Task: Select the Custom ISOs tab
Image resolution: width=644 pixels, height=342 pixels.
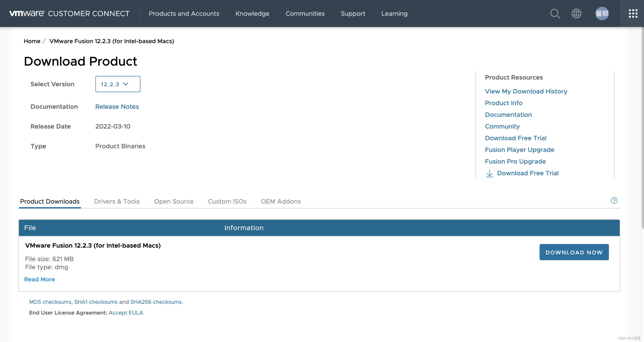Action: tap(227, 202)
